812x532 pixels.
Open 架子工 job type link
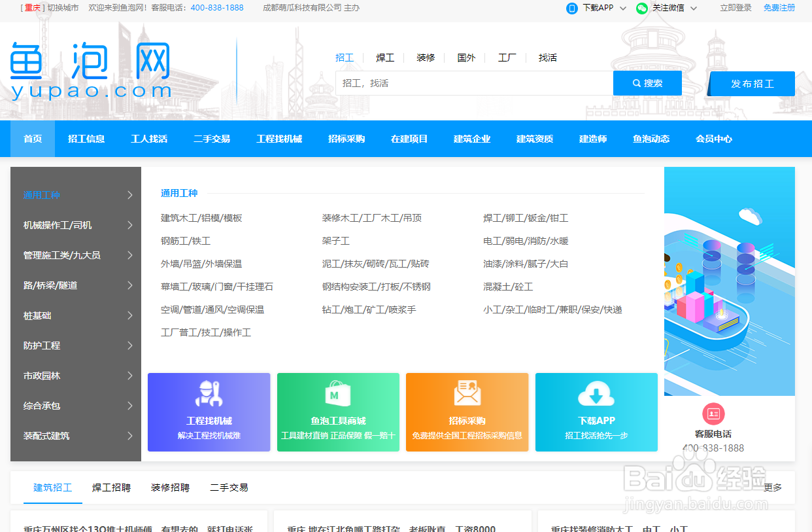click(336, 241)
